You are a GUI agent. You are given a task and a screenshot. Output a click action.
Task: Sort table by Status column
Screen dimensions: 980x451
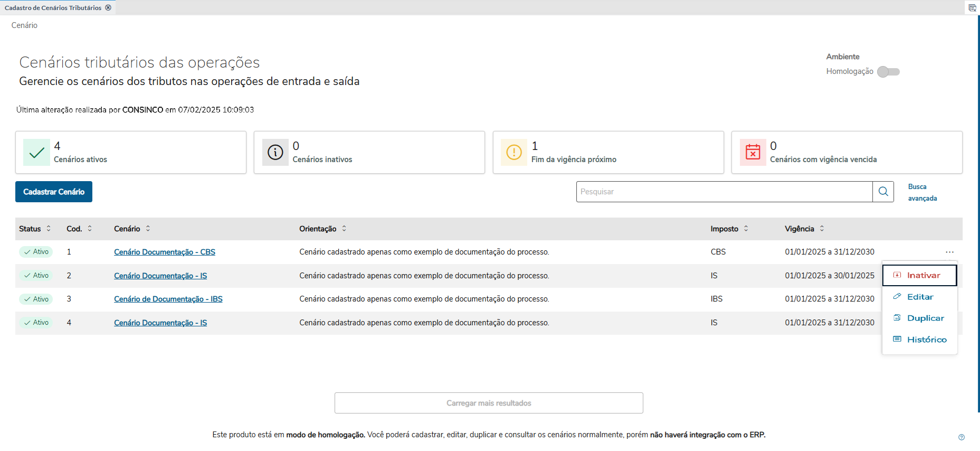click(x=49, y=229)
